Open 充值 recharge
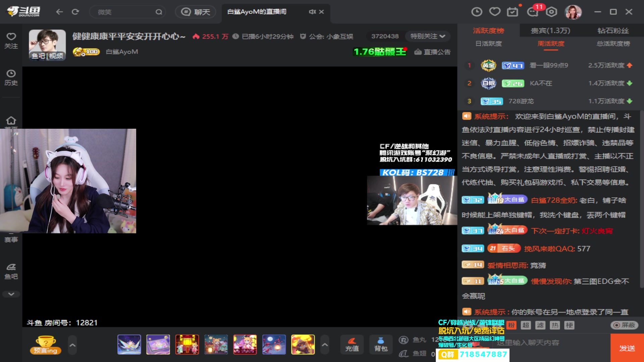Image resolution: width=644 pixels, height=362 pixels. pos(352,345)
